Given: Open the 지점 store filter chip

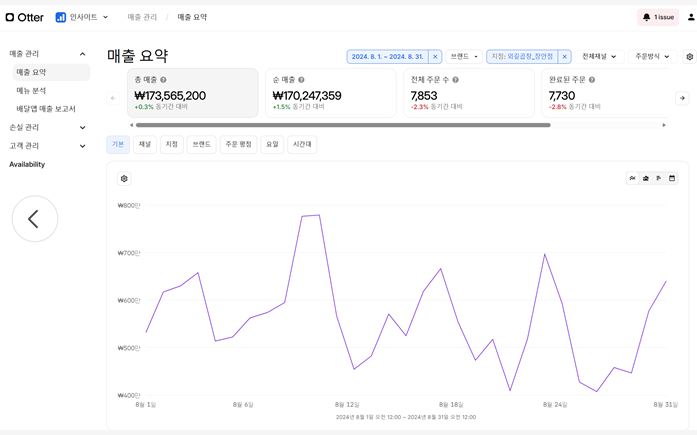Looking at the screenshot, I should pos(522,57).
